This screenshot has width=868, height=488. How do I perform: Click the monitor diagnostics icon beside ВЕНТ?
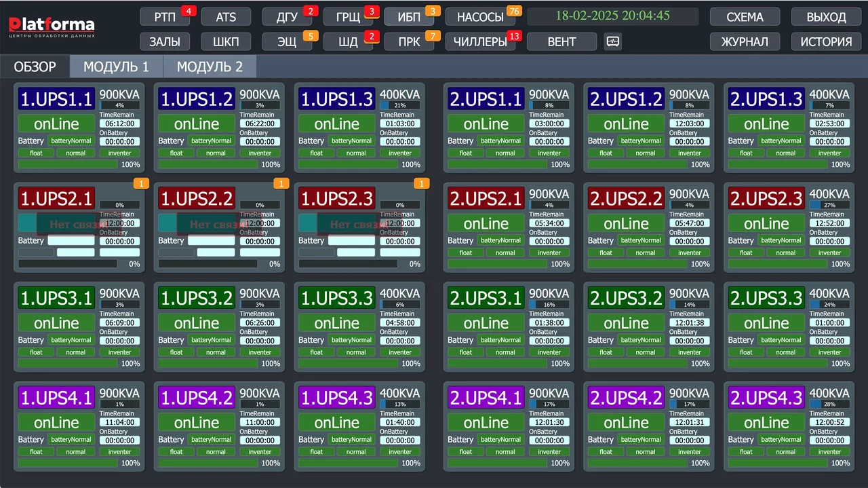click(612, 41)
